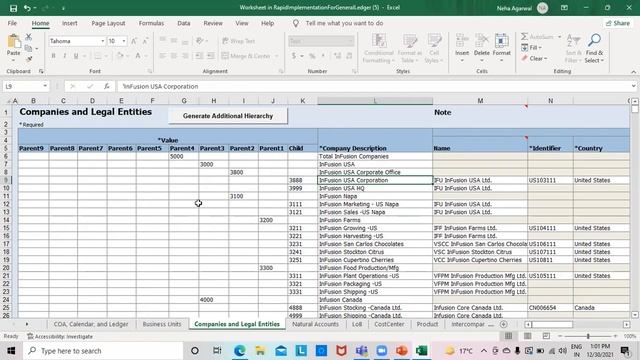Open the Business Units sheet tab
The height and width of the screenshot is (360, 640).
point(162,324)
